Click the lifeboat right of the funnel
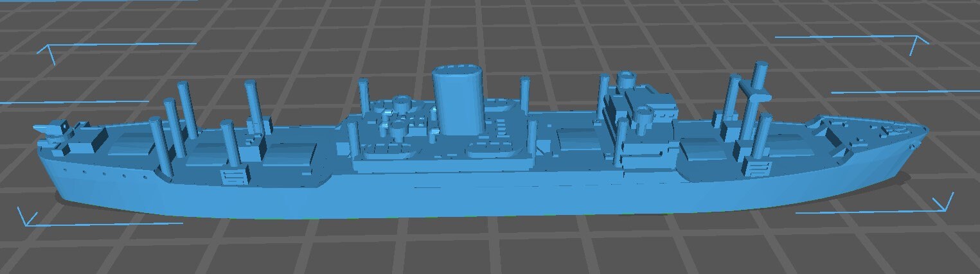Screen dimensions: 980x274 [490, 151]
